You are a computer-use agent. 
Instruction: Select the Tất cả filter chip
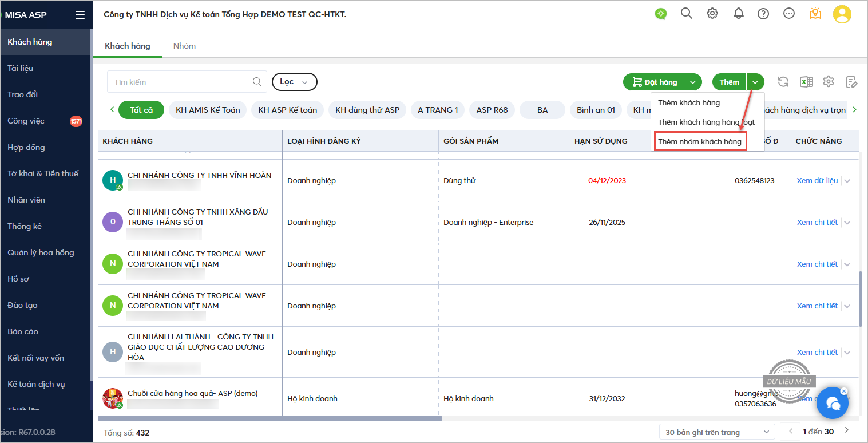pyautogui.click(x=141, y=110)
